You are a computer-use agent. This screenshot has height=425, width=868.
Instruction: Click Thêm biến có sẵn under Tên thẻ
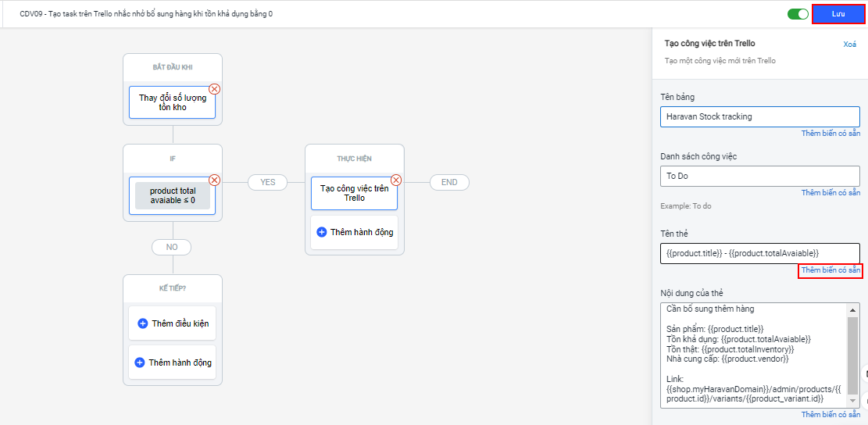pos(830,270)
